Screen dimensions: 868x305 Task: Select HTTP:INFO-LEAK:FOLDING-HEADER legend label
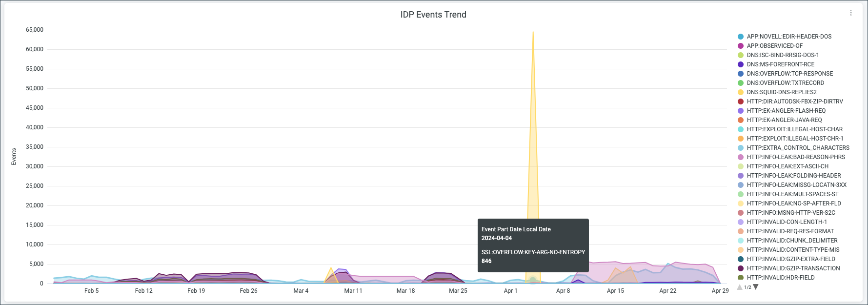[x=794, y=176]
